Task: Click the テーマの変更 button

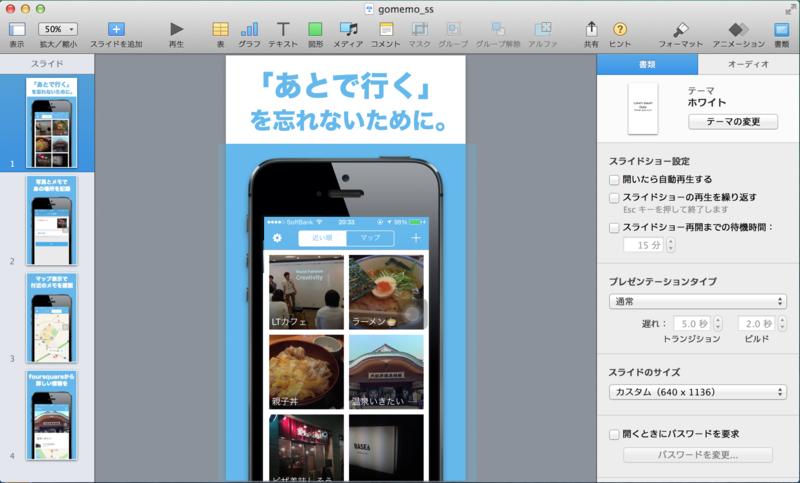Action: point(733,121)
